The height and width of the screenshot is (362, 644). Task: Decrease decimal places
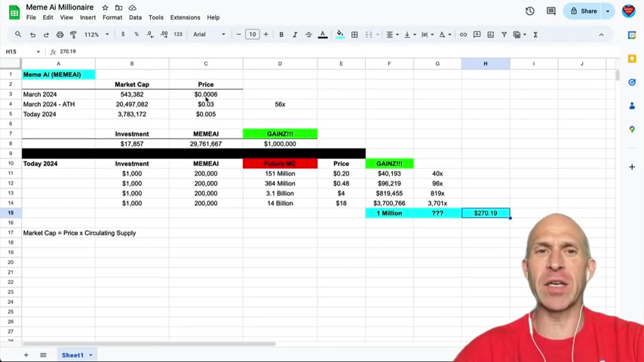[150, 35]
